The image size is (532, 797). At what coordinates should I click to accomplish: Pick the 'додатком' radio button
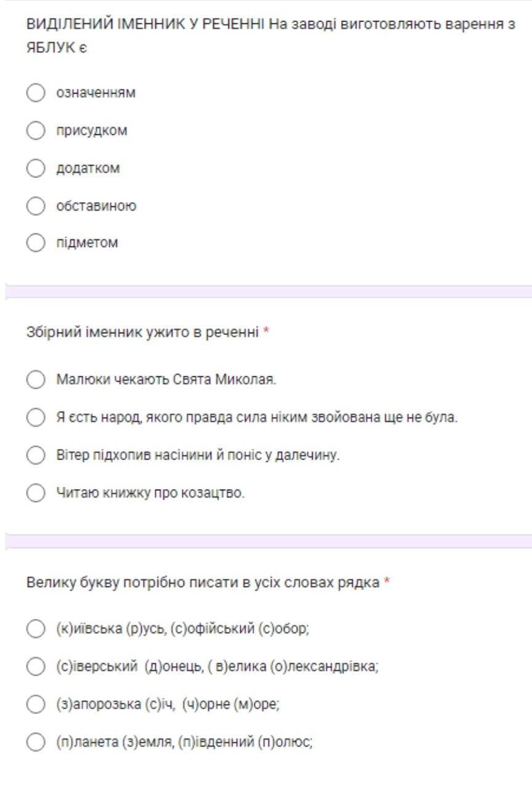click(x=36, y=168)
